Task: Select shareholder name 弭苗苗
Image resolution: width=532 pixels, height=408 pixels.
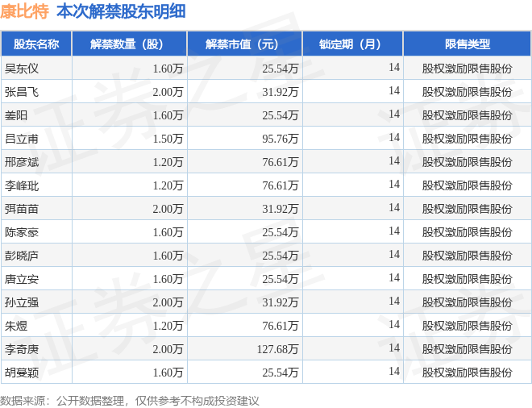Action: [x=22, y=209]
